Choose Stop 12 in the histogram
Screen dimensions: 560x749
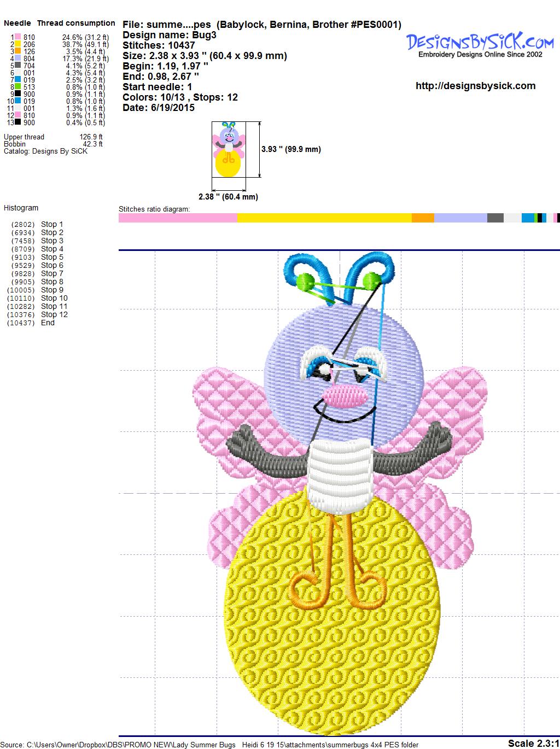54,314
